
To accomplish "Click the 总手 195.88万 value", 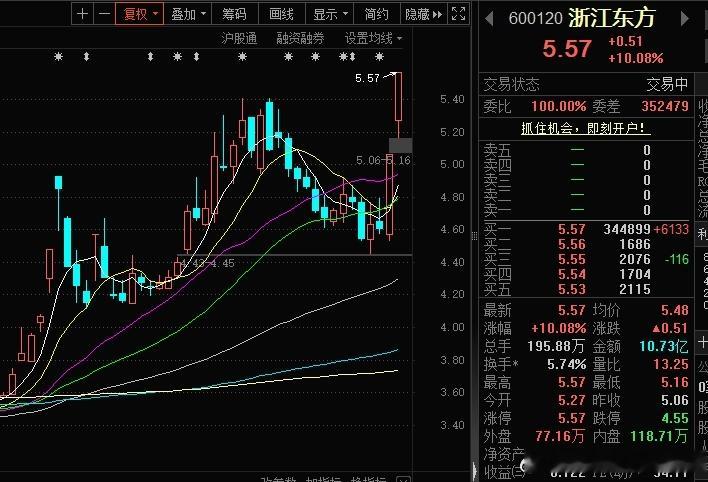I will click(556, 346).
